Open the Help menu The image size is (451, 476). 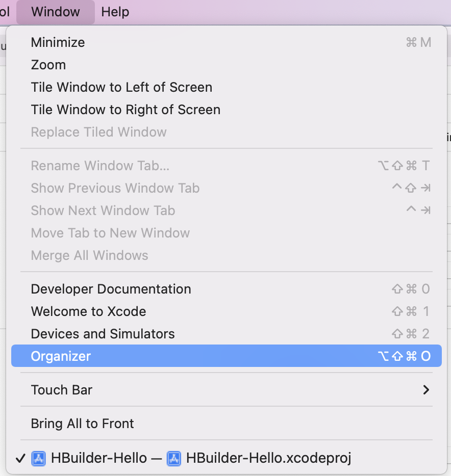115,12
